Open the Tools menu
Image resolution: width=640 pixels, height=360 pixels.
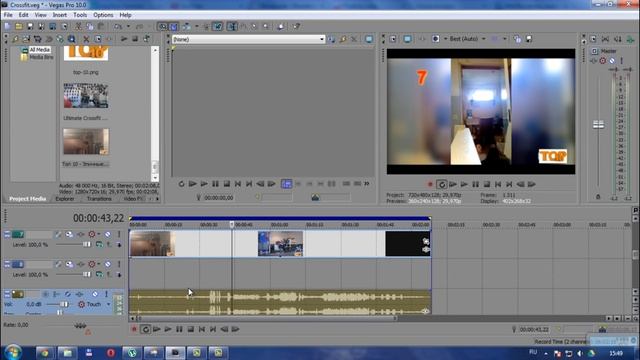coord(80,15)
